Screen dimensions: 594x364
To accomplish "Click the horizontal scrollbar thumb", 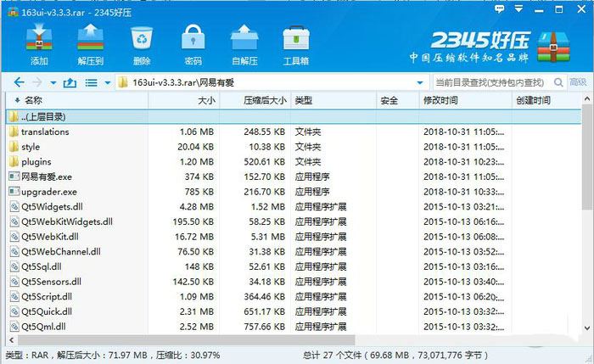I will (x=187, y=339).
